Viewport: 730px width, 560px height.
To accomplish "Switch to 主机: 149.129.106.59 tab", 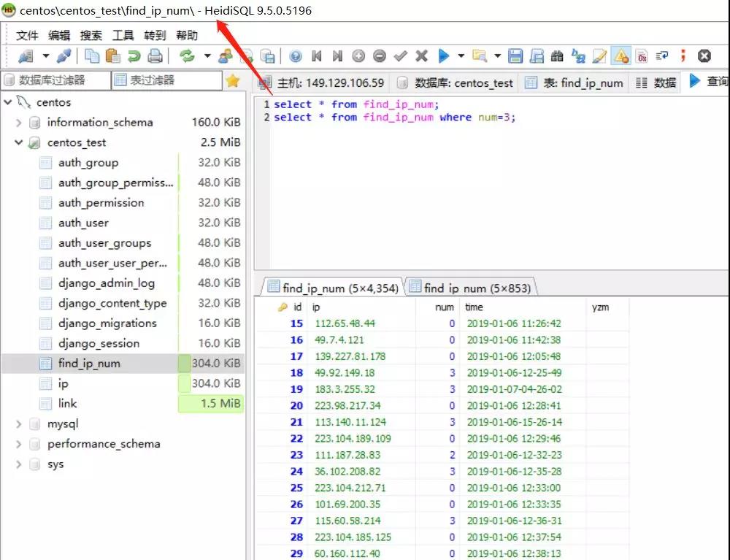I will (322, 83).
